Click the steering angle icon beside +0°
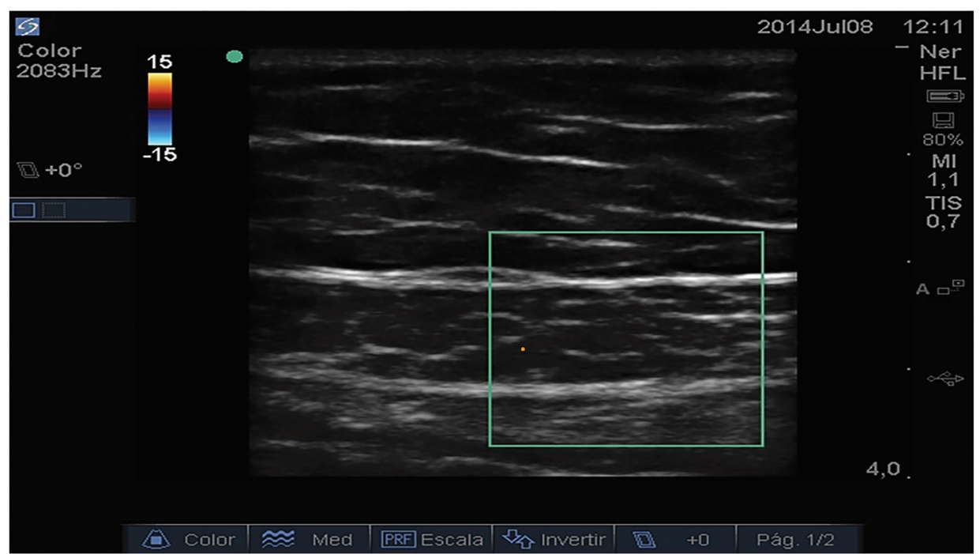This screenshot has height=554, width=980. [x=28, y=170]
